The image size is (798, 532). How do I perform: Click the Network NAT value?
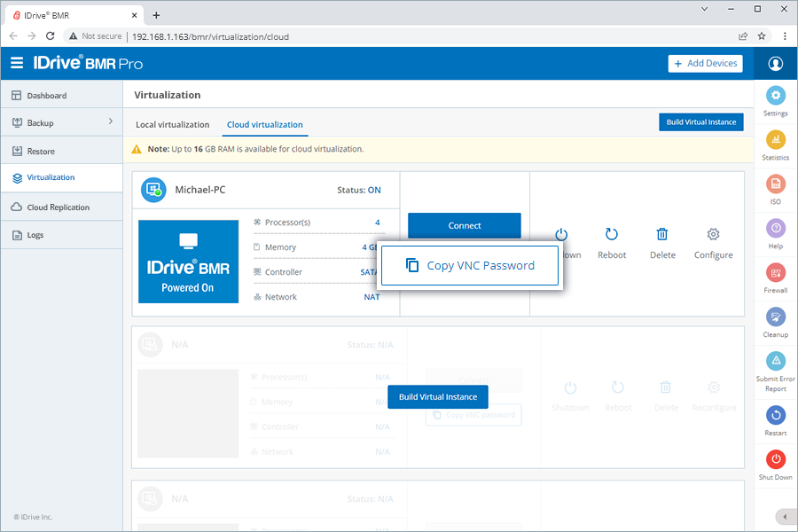pos(372,297)
